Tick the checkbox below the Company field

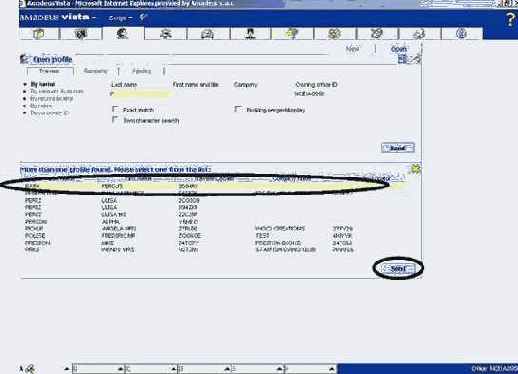[238, 109]
